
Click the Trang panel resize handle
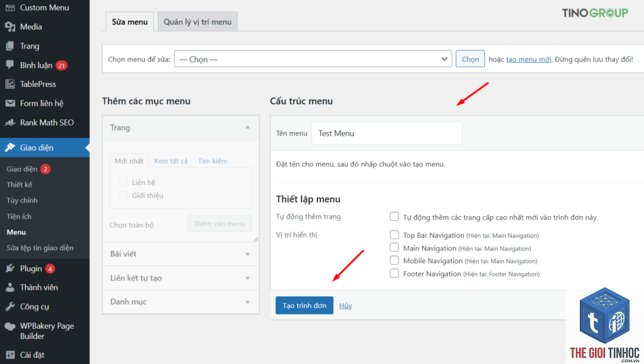click(256, 239)
